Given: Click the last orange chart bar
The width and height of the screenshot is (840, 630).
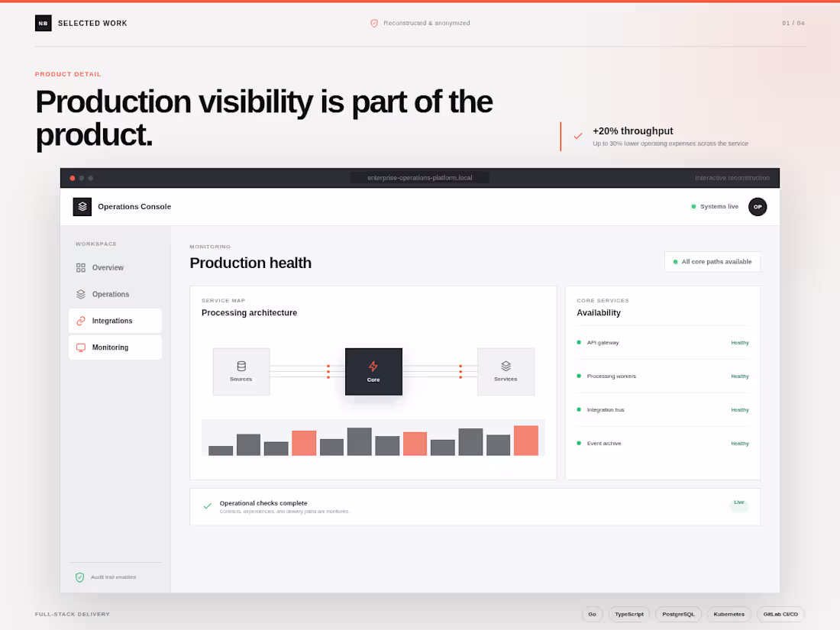Looking at the screenshot, I should [x=525, y=441].
